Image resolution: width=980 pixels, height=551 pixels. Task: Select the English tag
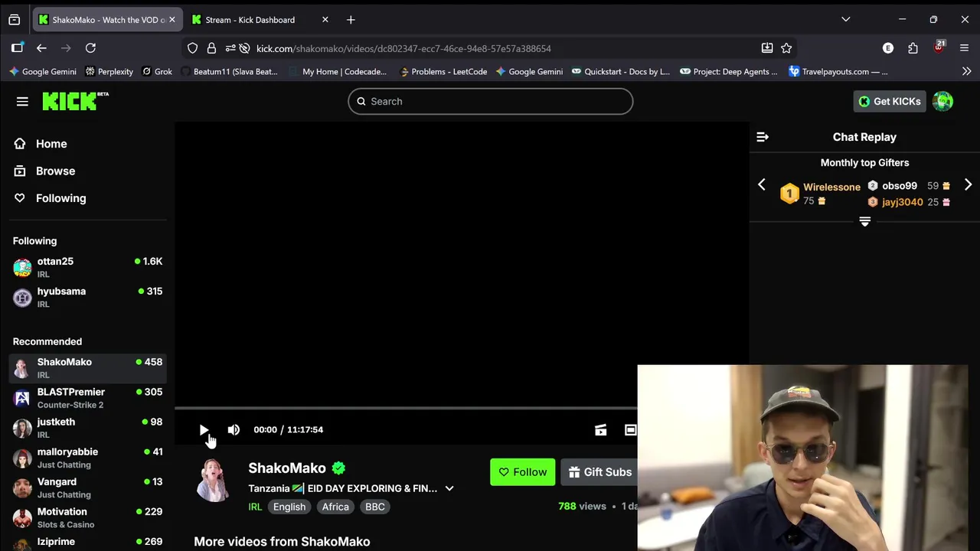coord(289,507)
